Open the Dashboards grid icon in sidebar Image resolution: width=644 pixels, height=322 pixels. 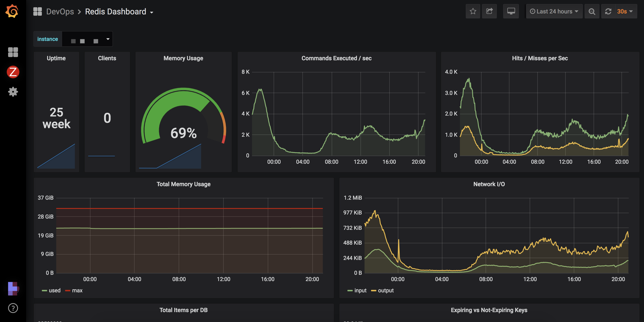point(13,52)
